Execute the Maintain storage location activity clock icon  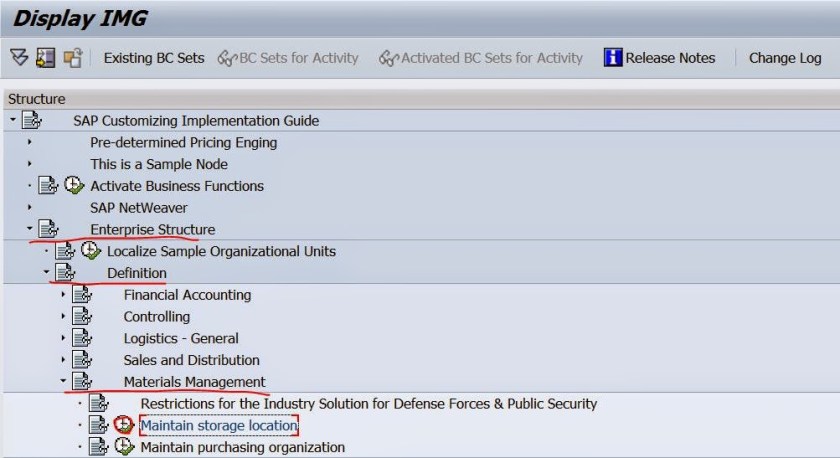point(124,426)
